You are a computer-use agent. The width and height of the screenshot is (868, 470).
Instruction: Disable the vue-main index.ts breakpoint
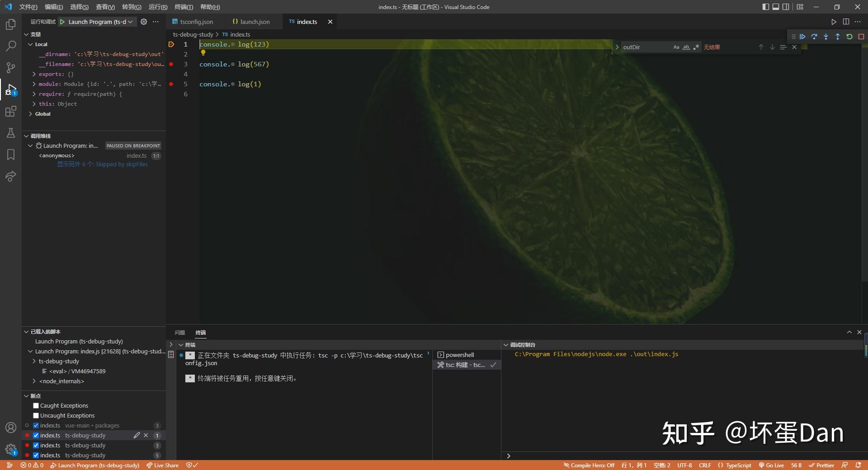(36, 426)
